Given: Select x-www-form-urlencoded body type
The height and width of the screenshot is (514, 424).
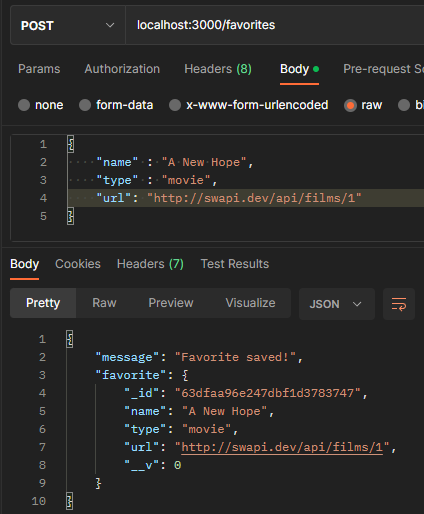Looking at the screenshot, I should [x=175, y=105].
